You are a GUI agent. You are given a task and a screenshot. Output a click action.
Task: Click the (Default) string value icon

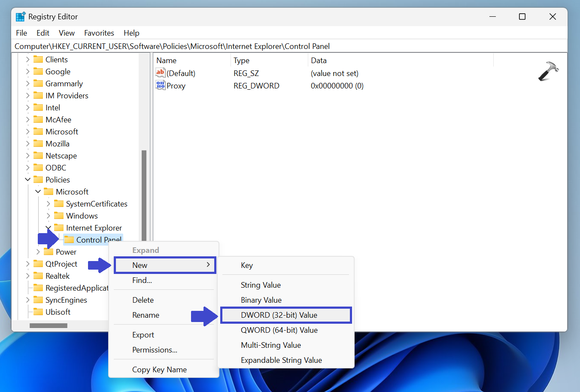point(161,73)
